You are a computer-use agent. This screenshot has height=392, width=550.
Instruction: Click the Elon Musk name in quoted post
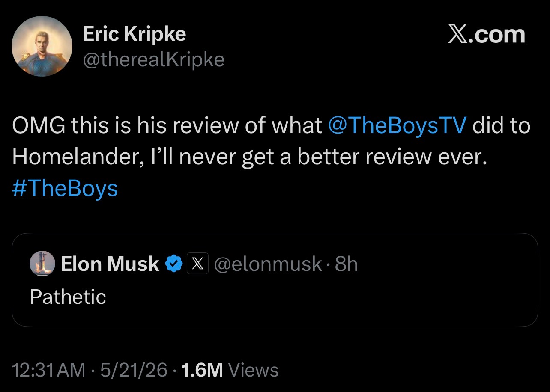(x=110, y=264)
